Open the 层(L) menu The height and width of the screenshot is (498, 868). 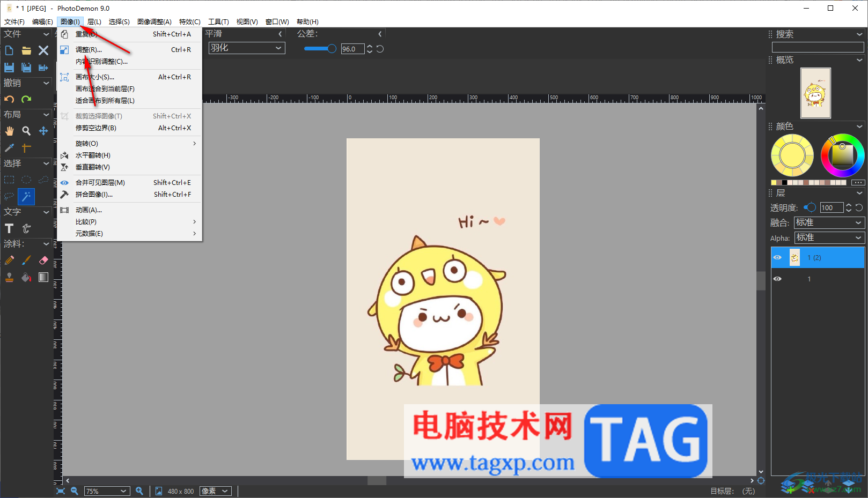94,22
